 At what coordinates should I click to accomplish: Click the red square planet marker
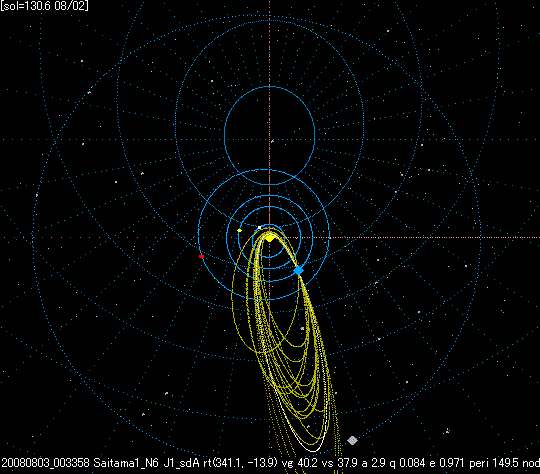(201, 256)
